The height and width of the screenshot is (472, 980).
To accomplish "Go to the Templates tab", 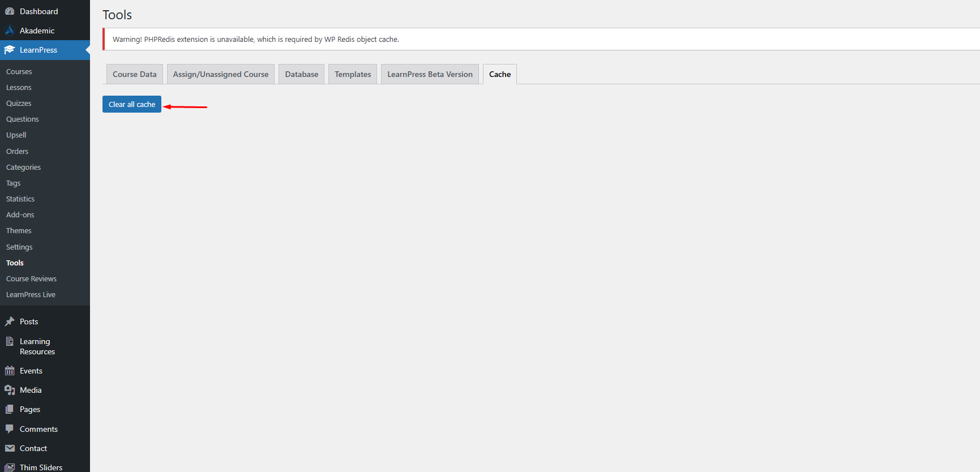I will tap(353, 74).
